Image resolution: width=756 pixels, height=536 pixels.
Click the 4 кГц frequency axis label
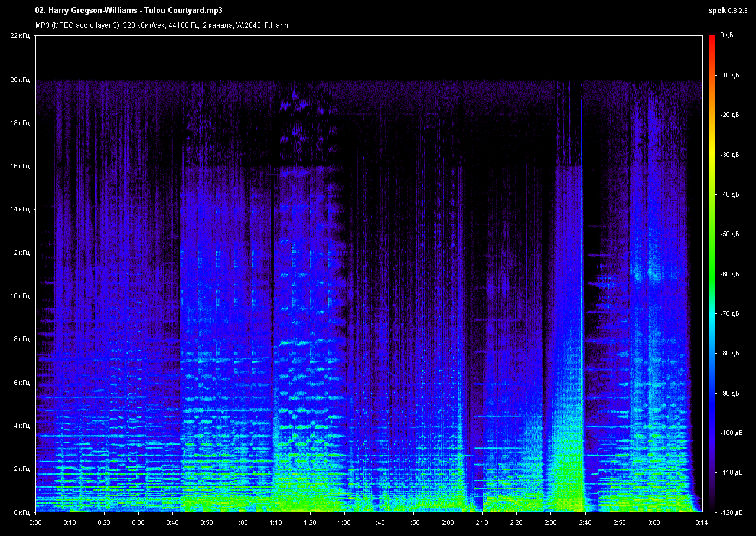(x=22, y=426)
